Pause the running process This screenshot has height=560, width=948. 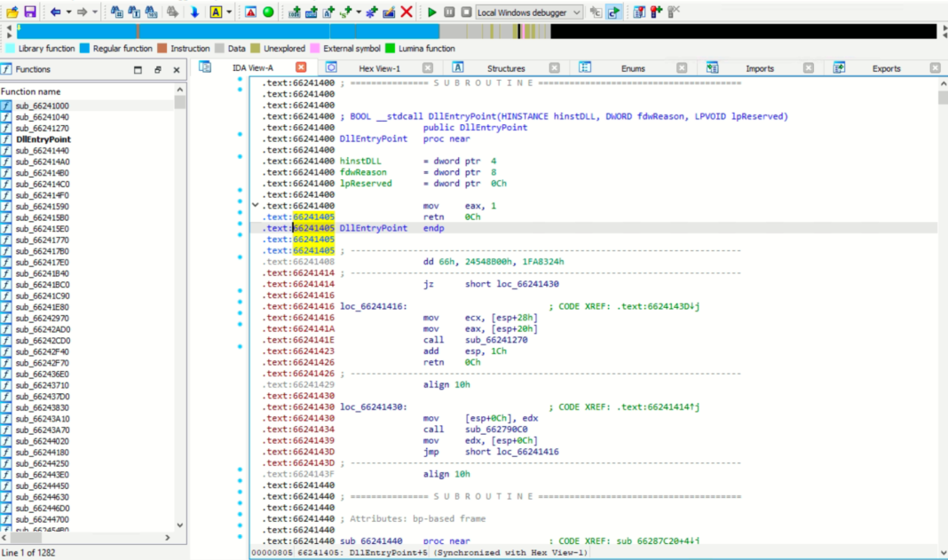tap(450, 12)
